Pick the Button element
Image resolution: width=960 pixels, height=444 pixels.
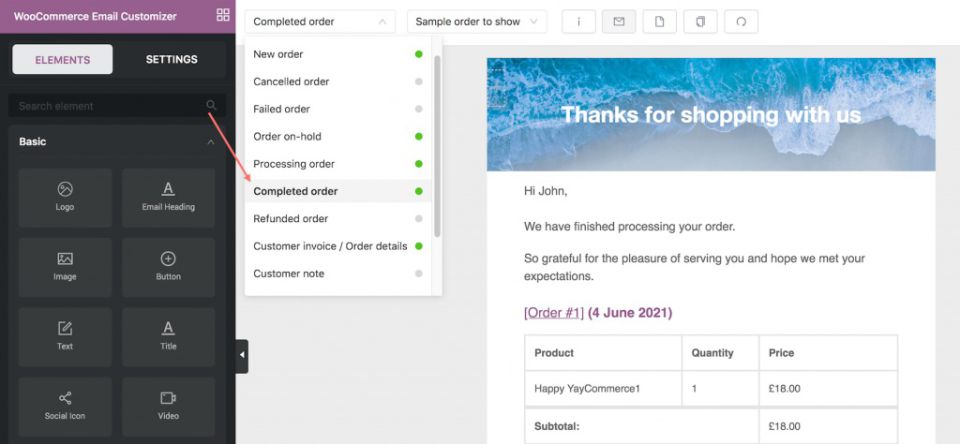[x=168, y=267]
